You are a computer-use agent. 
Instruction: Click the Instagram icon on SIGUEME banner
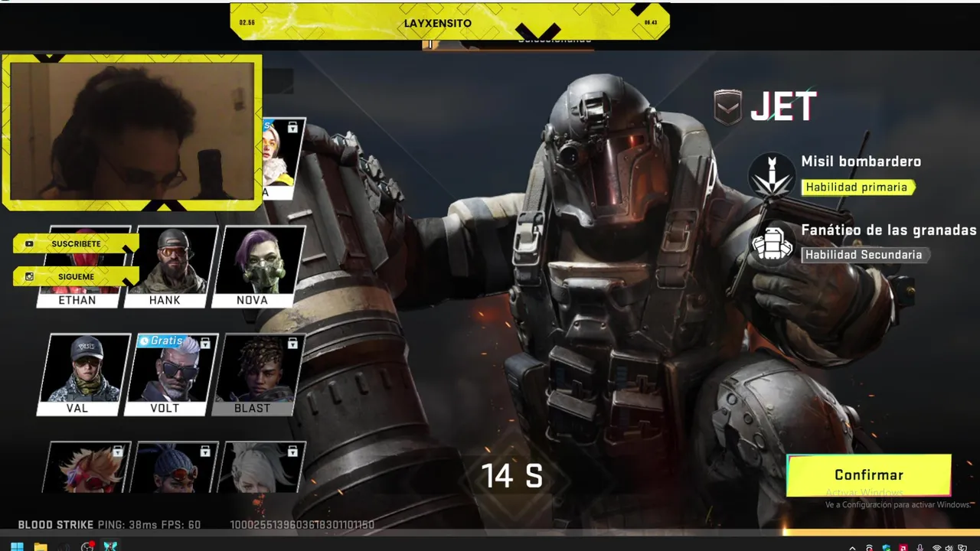click(29, 276)
